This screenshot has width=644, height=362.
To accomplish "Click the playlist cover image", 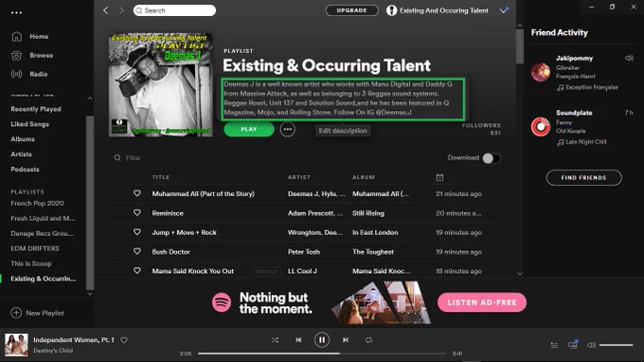I will 161,84.
